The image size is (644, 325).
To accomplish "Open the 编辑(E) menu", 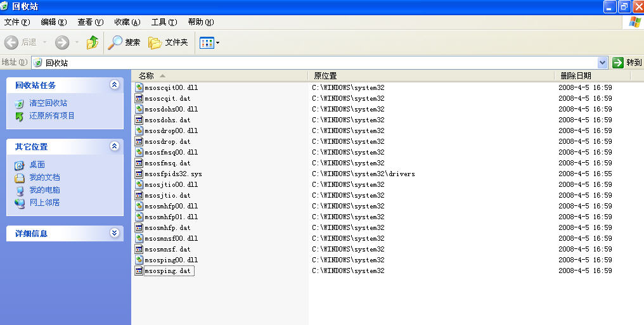I will (x=54, y=22).
